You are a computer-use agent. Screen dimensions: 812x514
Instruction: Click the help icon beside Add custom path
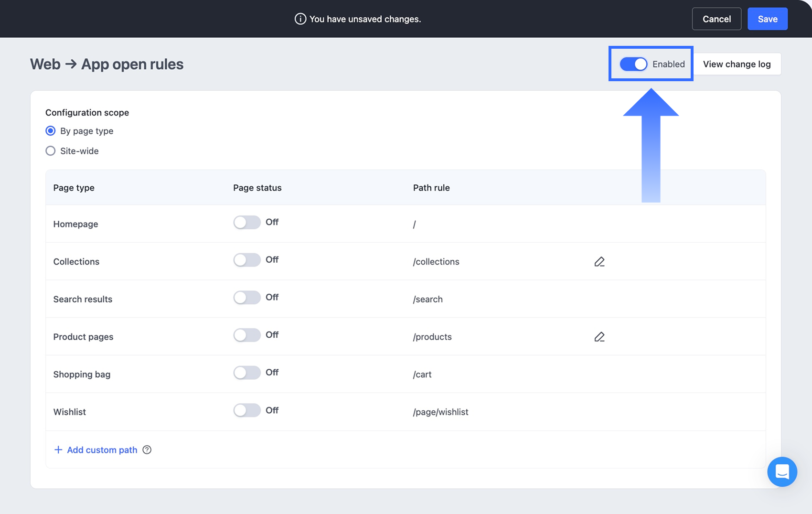147,450
